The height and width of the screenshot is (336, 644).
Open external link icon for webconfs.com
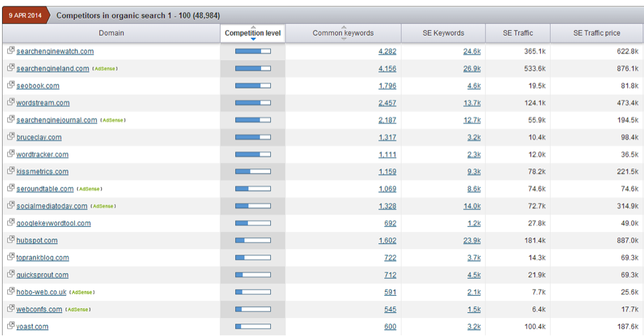[11, 309]
